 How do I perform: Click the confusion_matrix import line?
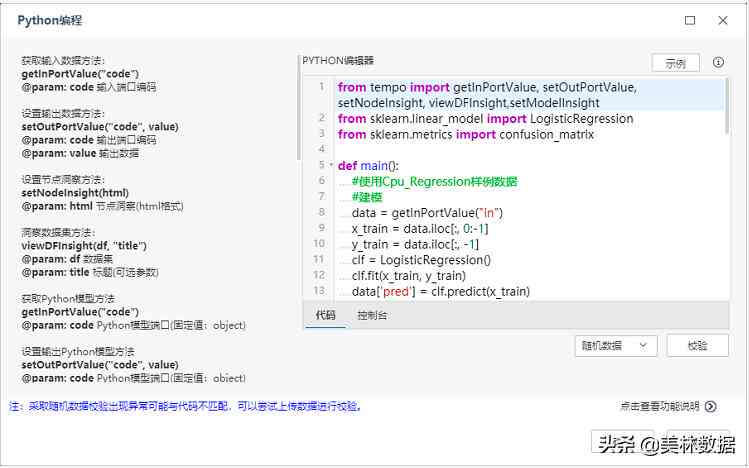[x=466, y=135]
